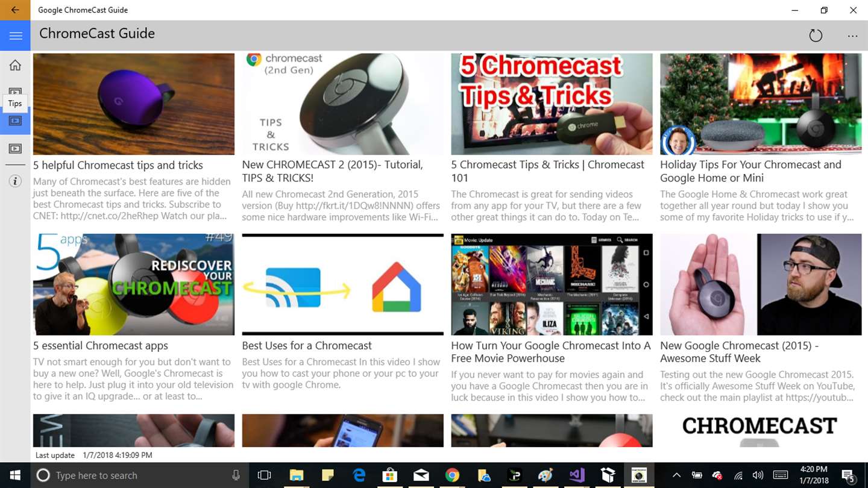
Task: Click the Cortana microphone icon
Action: click(236, 475)
